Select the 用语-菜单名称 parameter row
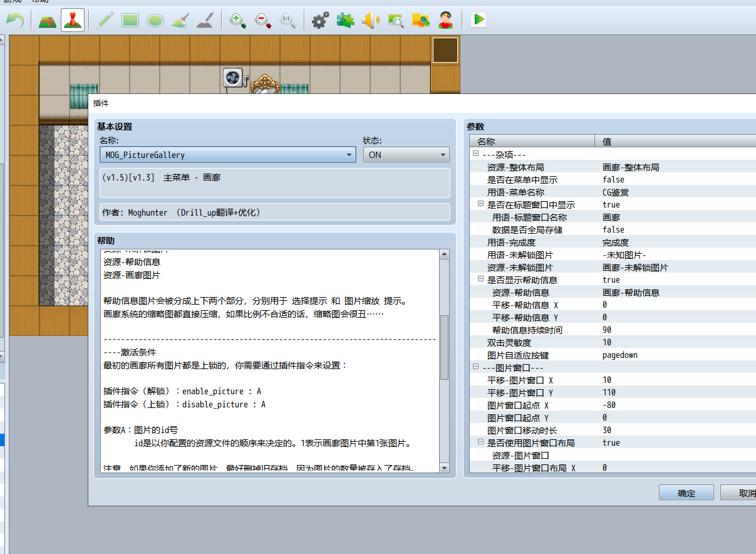 click(613, 192)
